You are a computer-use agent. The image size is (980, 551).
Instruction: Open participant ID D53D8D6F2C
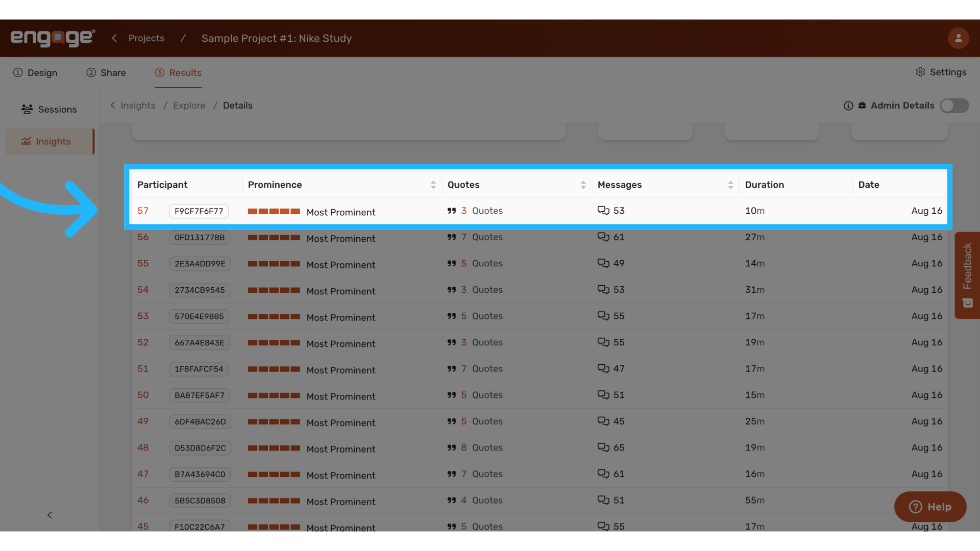pos(200,448)
